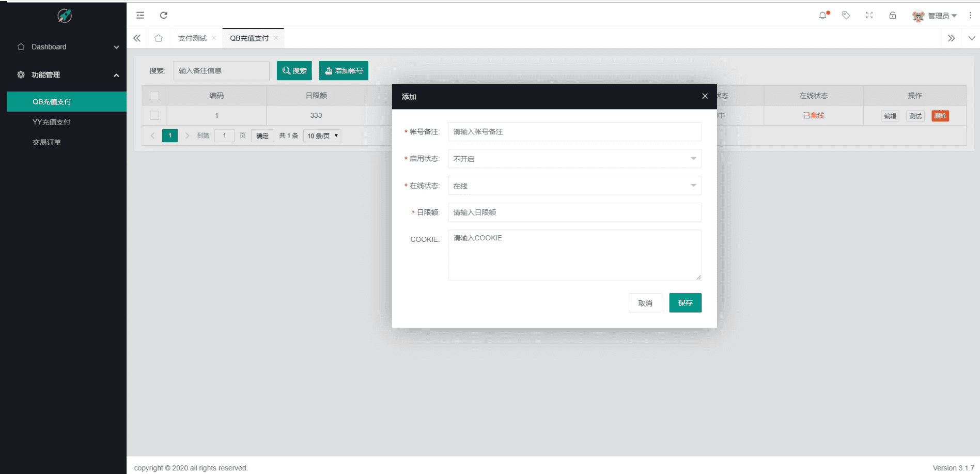Check the row 1 checkbox
980x474 pixels.
[x=154, y=115]
